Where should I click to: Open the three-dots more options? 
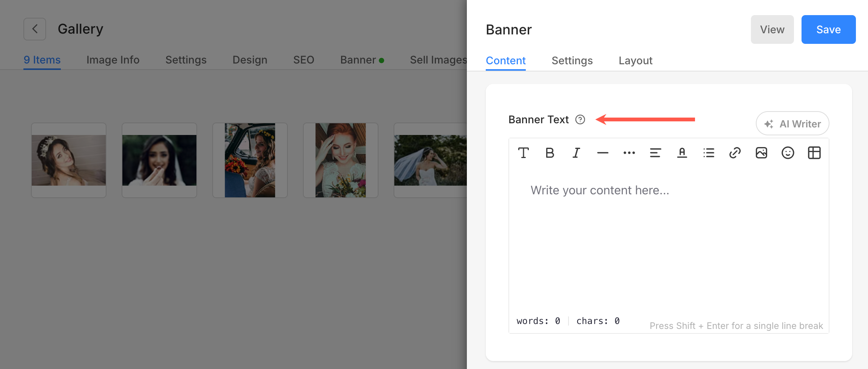(629, 153)
